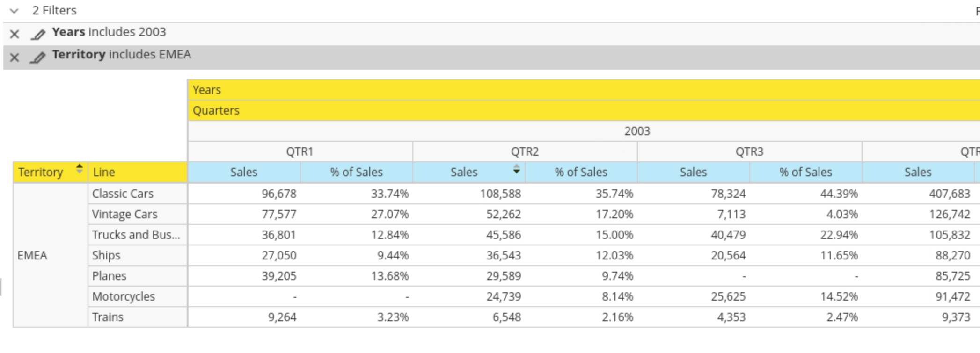The height and width of the screenshot is (353, 980).
Task: Select the Motorcycles row label
Action: coord(124,296)
